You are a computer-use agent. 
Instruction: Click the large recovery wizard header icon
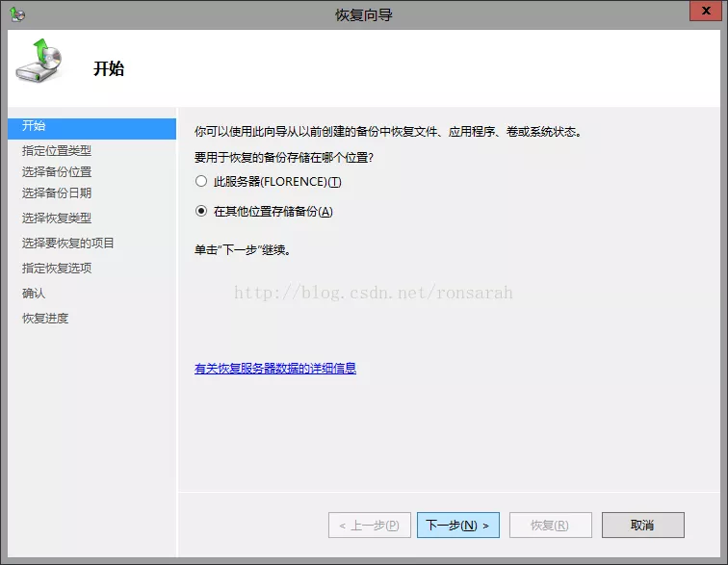[40, 64]
